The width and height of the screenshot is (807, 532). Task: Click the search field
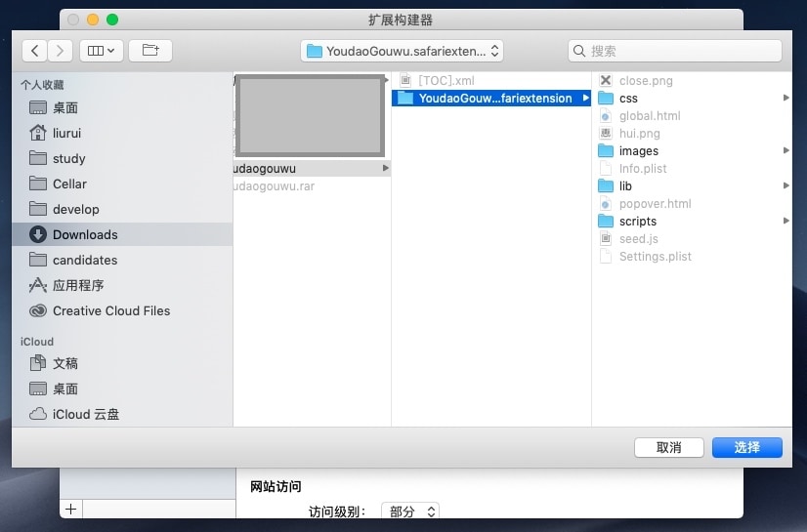pos(674,51)
